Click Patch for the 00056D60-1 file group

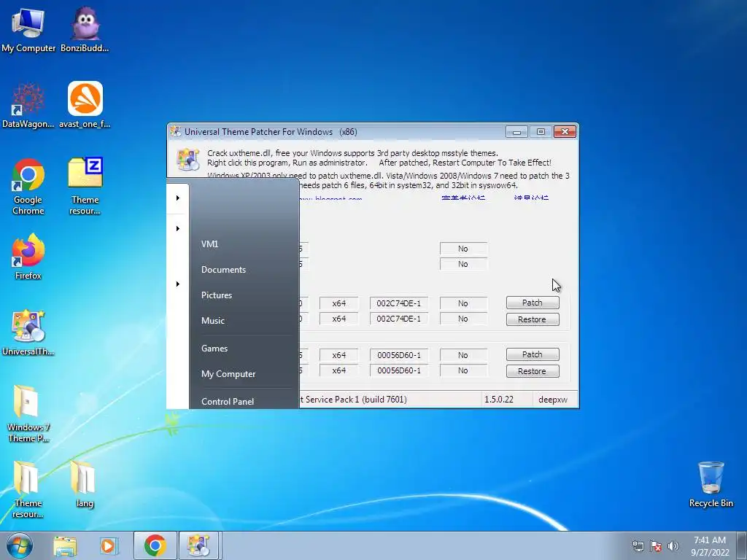(532, 355)
